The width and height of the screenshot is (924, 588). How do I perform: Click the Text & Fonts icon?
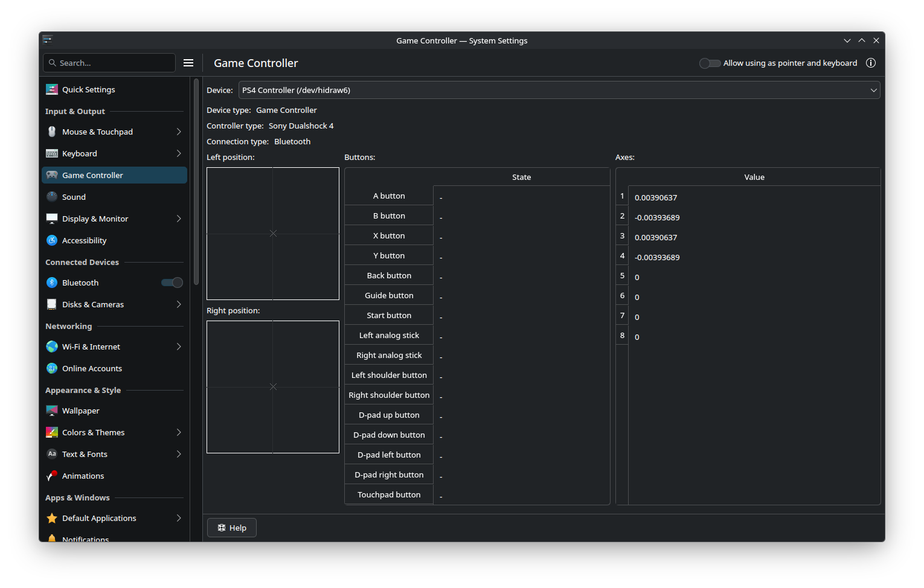[52, 454]
